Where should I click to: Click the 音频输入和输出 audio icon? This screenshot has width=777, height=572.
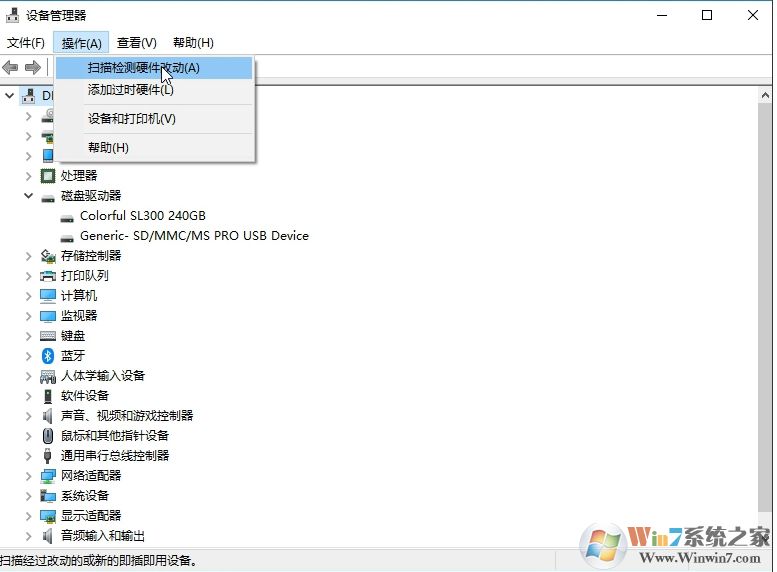(48, 536)
